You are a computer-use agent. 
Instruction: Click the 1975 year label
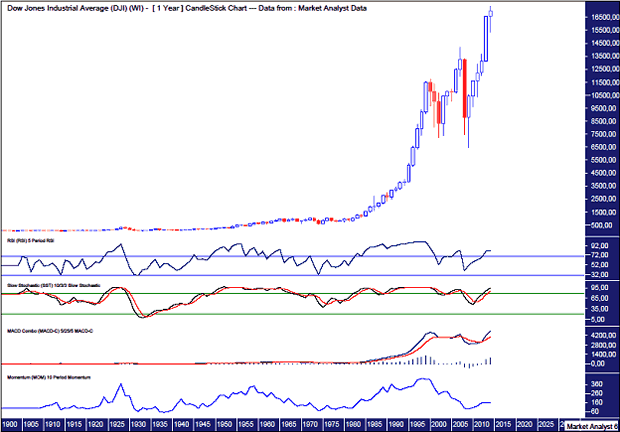click(x=331, y=424)
